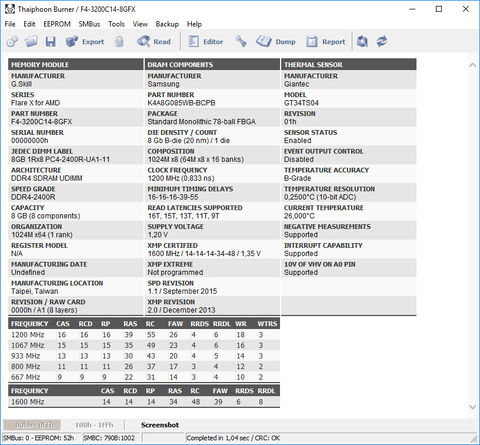480x445 pixels.
Task: Click the 1067 MHz frequency table row
Action: click(x=144, y=345)
